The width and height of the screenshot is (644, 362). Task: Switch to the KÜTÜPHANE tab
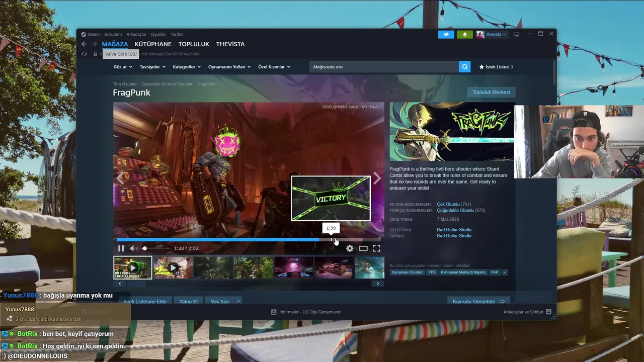(153, 44)
